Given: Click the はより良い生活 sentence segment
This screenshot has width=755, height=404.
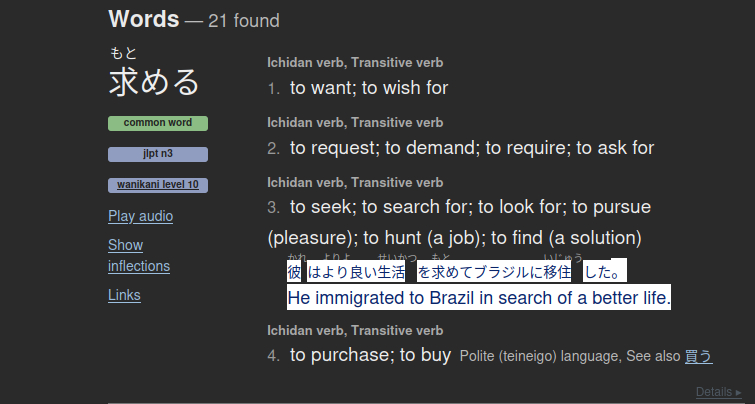Looking at the screenshot, I should click(x=357, y=272).
